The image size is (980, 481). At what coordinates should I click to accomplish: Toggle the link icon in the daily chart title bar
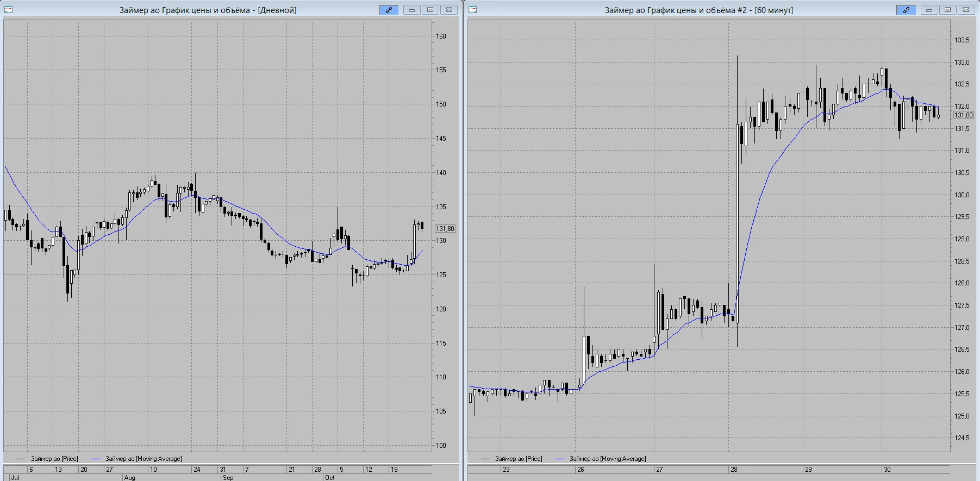click(x=389, y=10)
